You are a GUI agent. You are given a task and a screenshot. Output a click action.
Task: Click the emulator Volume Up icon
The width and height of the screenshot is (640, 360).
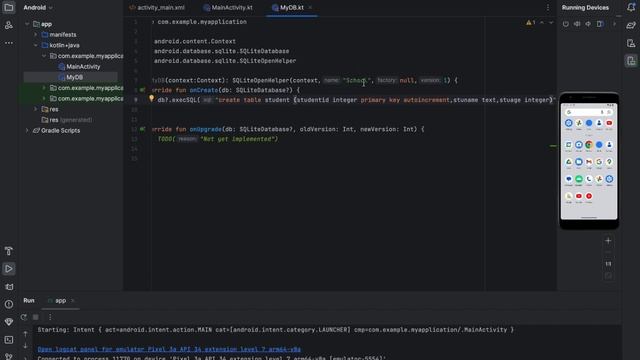coord(577,24)
